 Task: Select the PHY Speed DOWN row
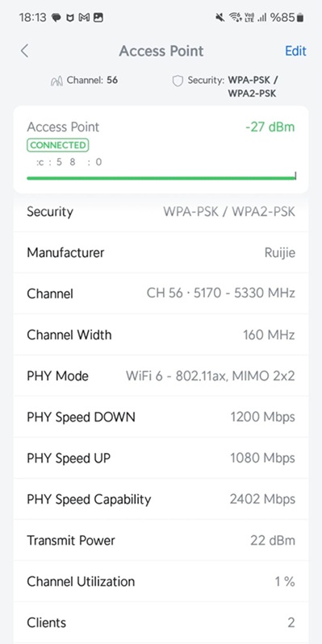(x=161, y=417)
